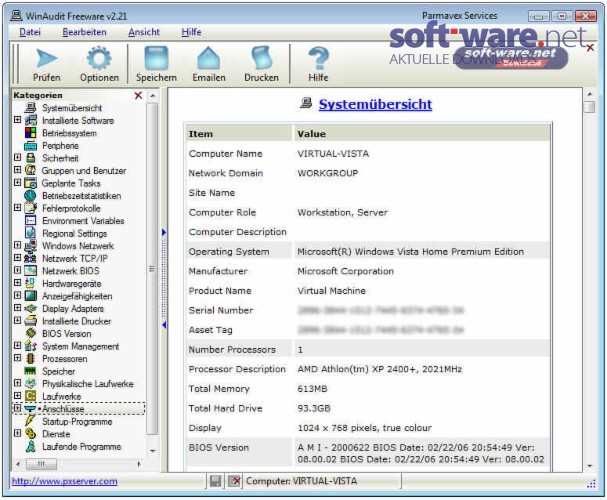Image resolution: width=607 pixels, height=500 pixels.
Task: Open the Ansicht menu
Action: point(144,32)
